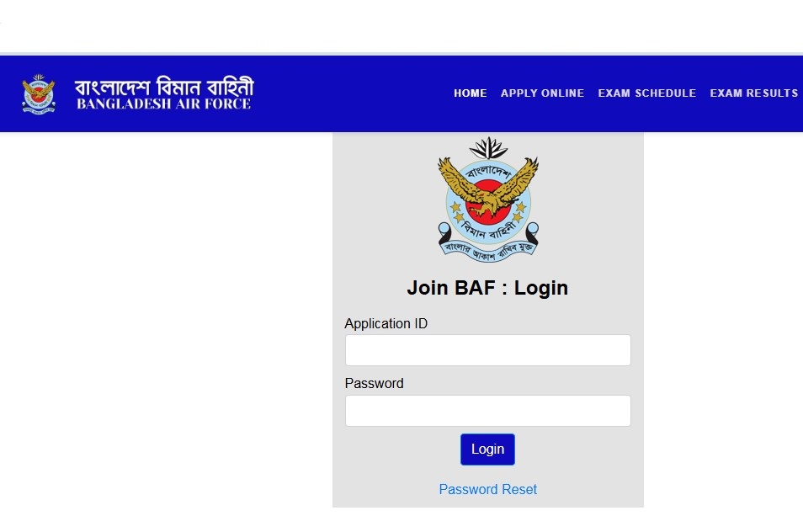Viewport: 803px width, 532px height.
Task: Go to the HOME menu item
Action: click(x=471, y=93)
